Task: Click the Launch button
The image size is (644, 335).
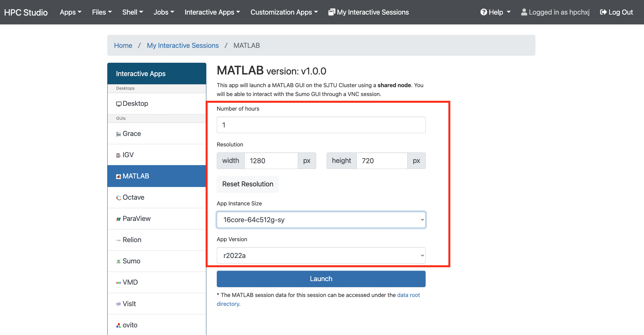Action: tap(321, 279)
